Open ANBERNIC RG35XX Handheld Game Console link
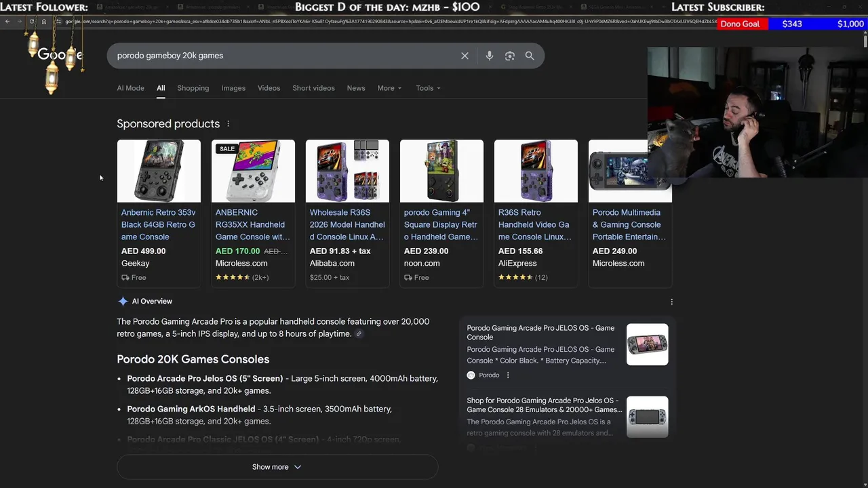 point(253,224)
